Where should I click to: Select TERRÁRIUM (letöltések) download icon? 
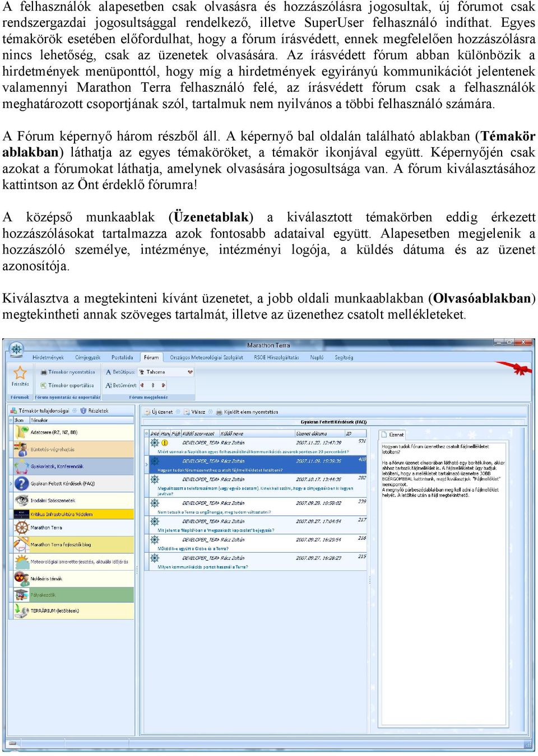[x=21, y=610]
